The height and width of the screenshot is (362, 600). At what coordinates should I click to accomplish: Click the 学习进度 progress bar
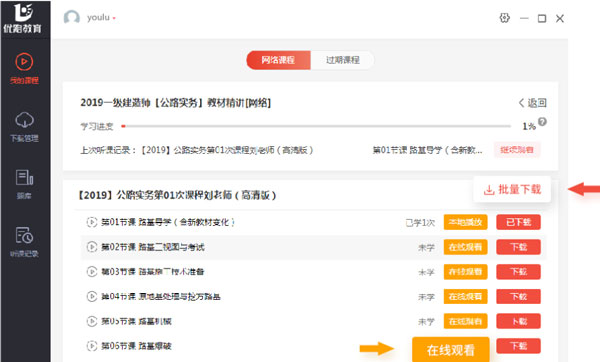click(316, 126)
